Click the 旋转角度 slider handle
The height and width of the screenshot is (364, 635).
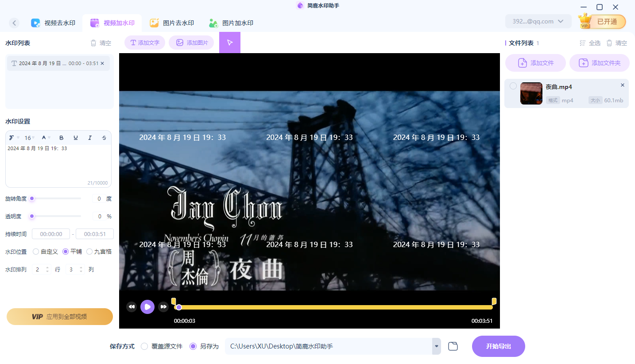[32, 198]
